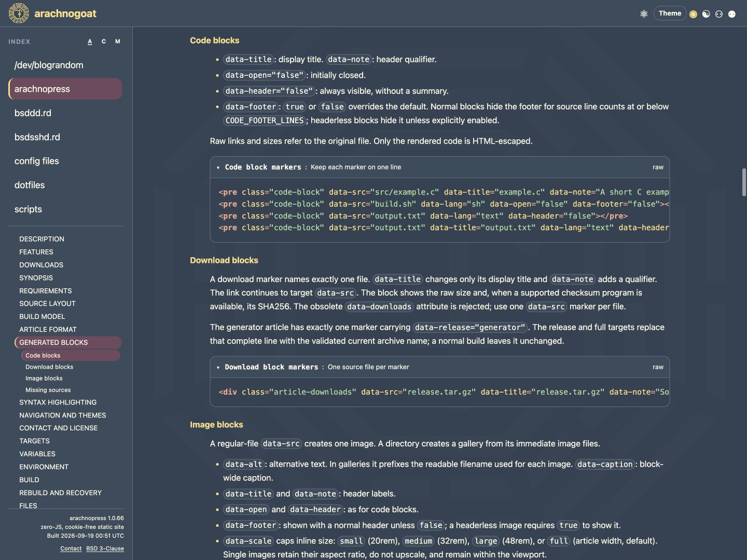Click the Image blocks heading
Image resolution: width=747 pixels, height=560 pixels.
tap(216, 425)
